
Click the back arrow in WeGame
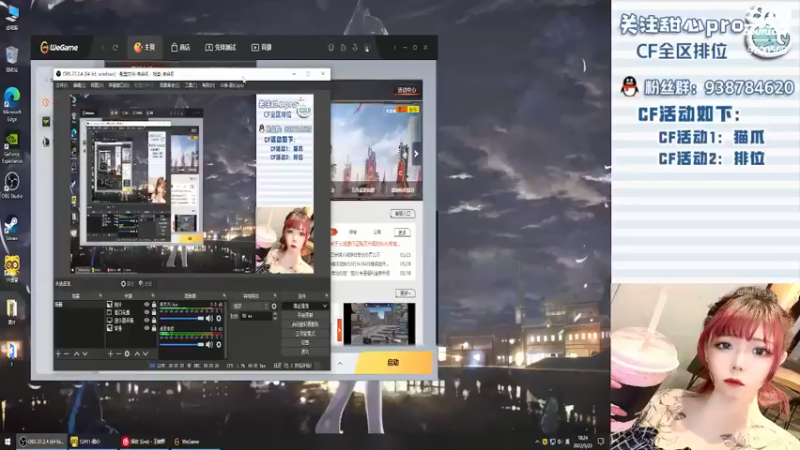point(103,47)
